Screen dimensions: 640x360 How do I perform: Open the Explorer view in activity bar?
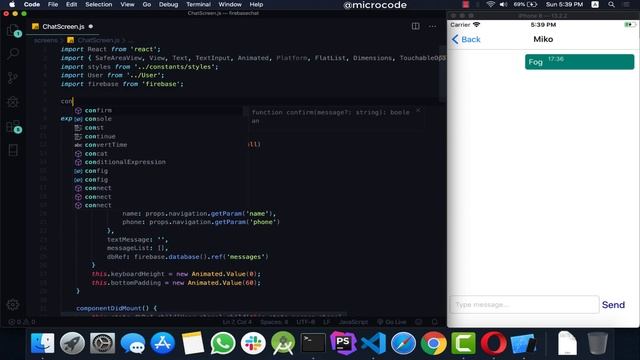click(13, 30)
